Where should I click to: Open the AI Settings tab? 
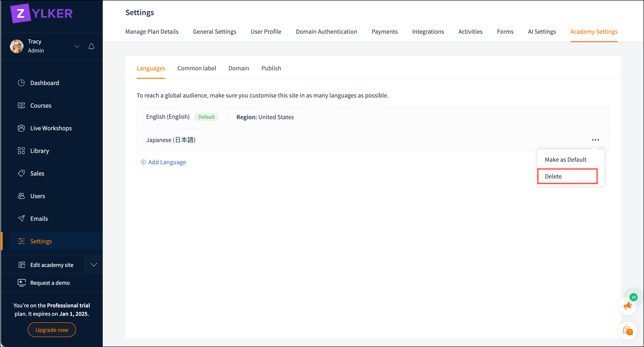click(542, 31)
